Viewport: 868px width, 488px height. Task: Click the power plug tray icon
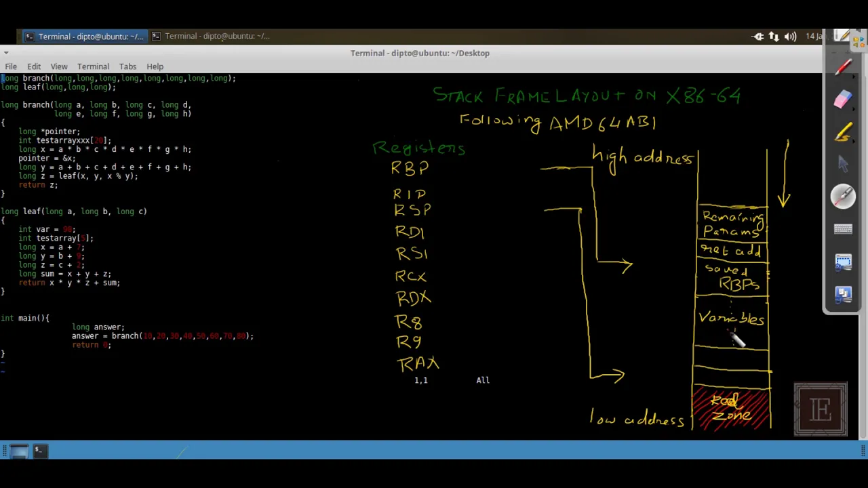[757, 37]
